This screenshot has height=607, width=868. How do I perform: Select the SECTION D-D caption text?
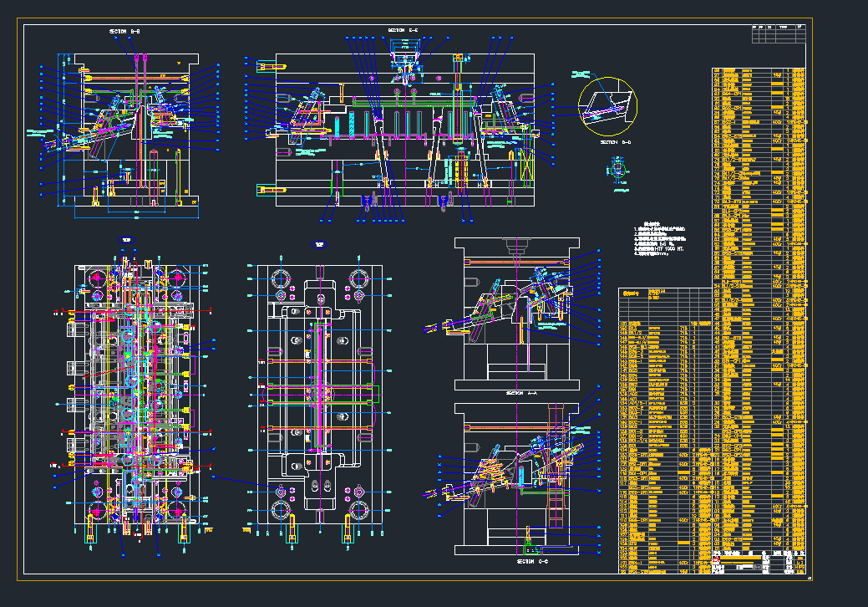point(614,142)
